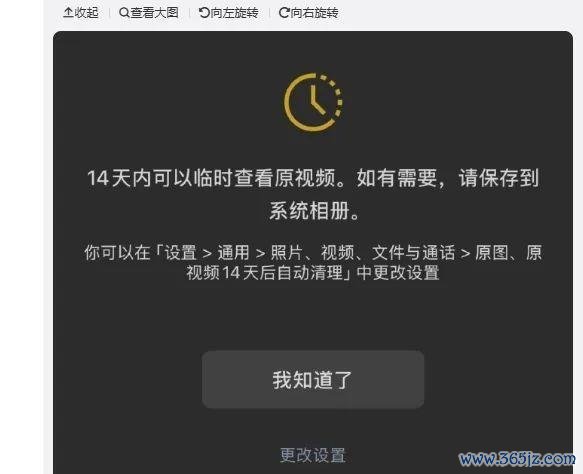
Task: Click 照片、视频、文件与通话 in the path
Action: point(363,253)
